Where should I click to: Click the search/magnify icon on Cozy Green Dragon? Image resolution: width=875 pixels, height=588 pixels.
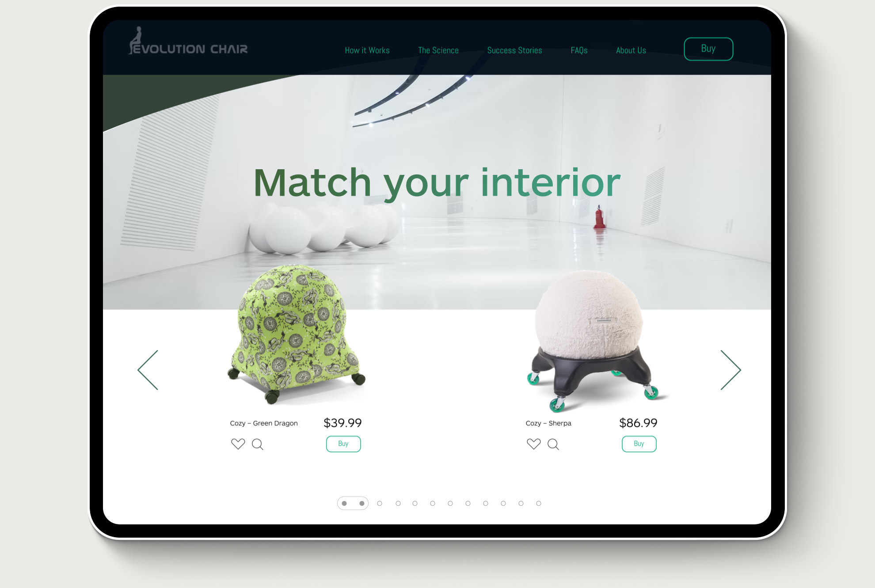point(257,444)
